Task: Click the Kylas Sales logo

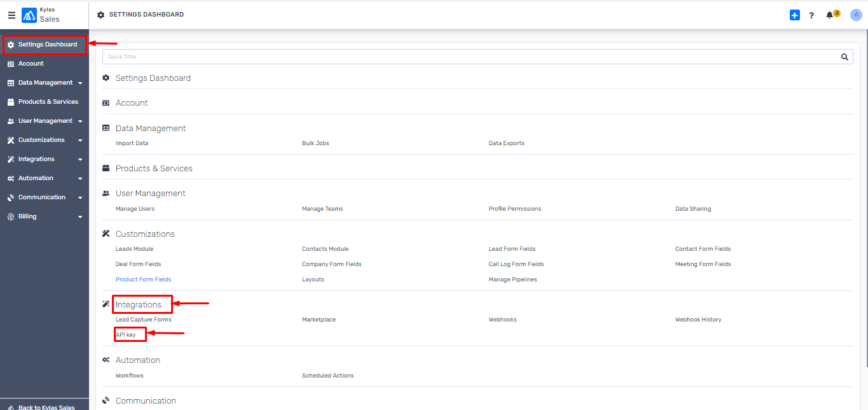Action: point(29,15)
